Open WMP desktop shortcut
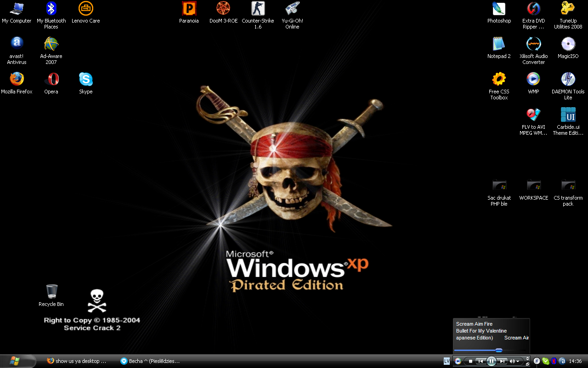 [533, 83]
